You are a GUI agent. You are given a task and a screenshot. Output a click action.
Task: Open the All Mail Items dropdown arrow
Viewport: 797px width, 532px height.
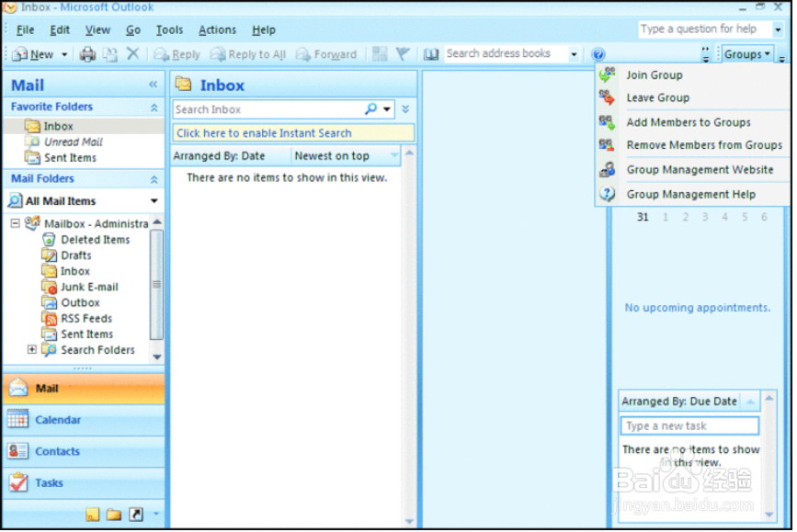click(154, 201)
